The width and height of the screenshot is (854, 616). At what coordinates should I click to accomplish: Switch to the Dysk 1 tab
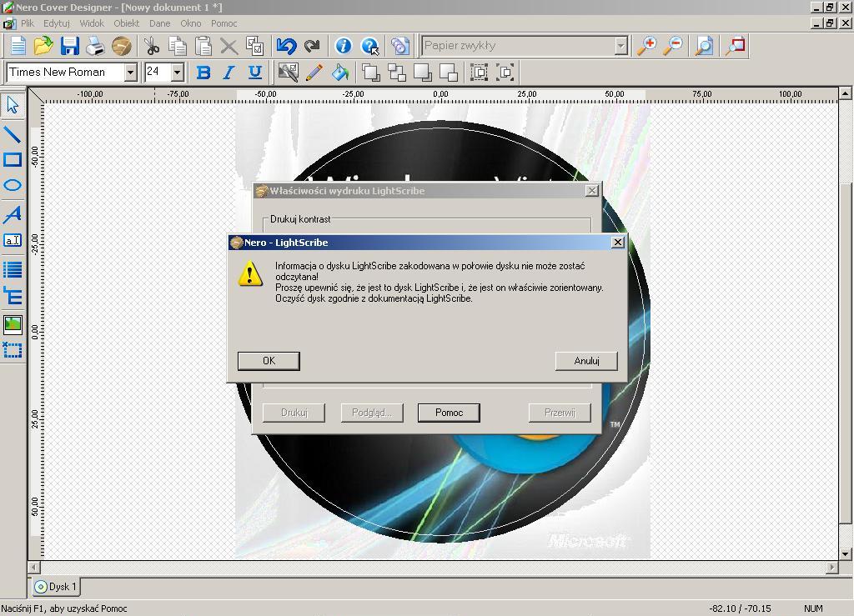55,587
